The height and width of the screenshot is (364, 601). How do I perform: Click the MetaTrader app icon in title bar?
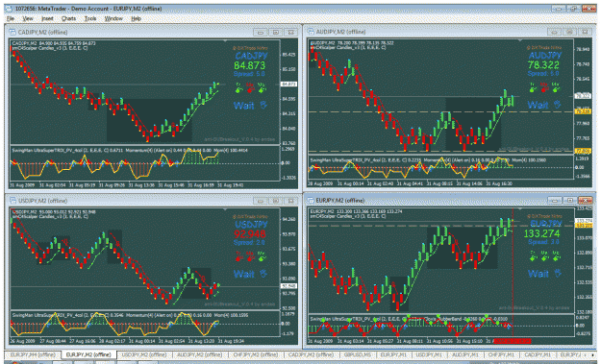click(9, 8)
